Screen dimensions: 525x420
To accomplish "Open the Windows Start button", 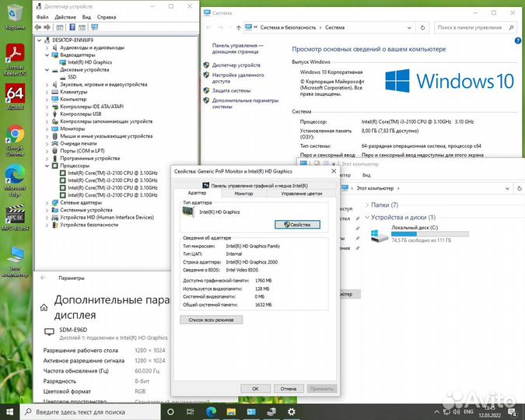I will point(9,411).
